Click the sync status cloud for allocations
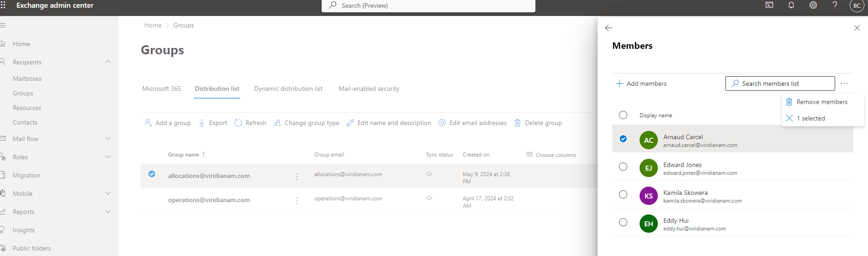 pos(429,174)
